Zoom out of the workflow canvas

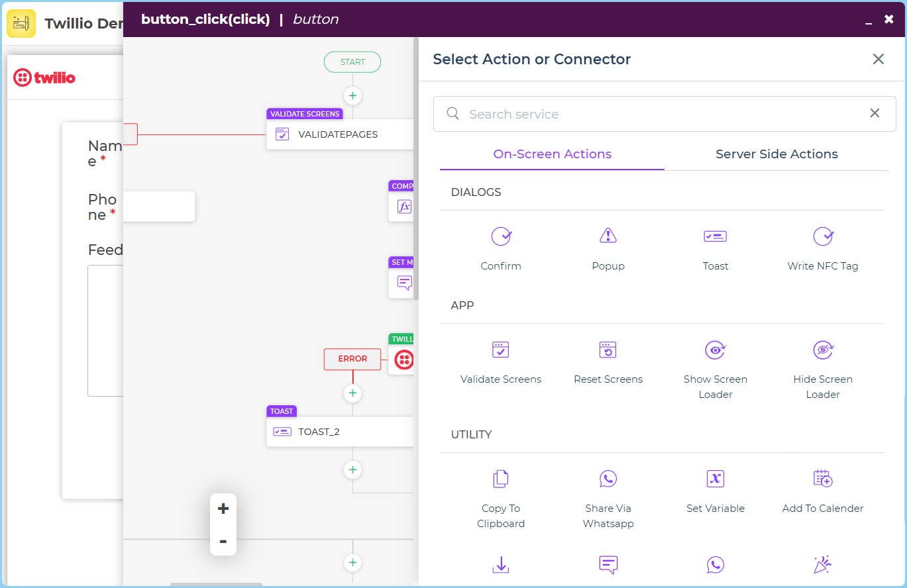223,542
